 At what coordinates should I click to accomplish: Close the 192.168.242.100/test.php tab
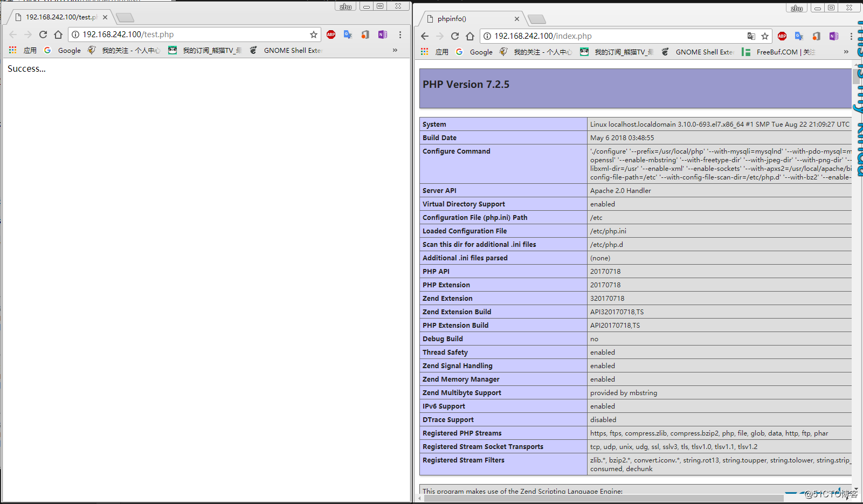pyautogui.click(x=105, y=17)
